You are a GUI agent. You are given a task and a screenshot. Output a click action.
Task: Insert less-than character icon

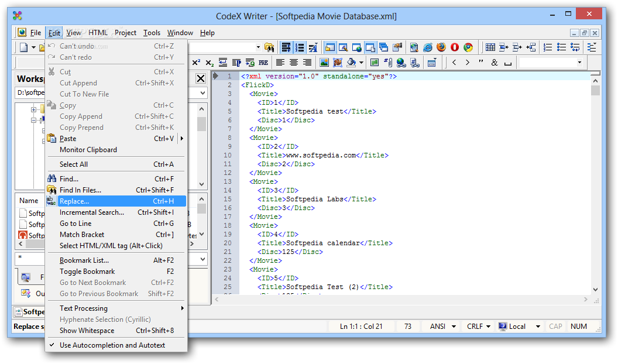click(454, 62)
